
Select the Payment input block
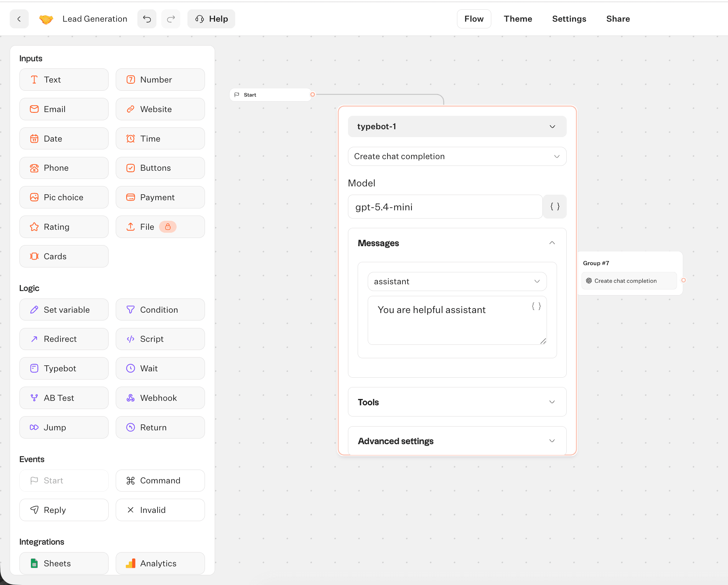click(160, 197)
